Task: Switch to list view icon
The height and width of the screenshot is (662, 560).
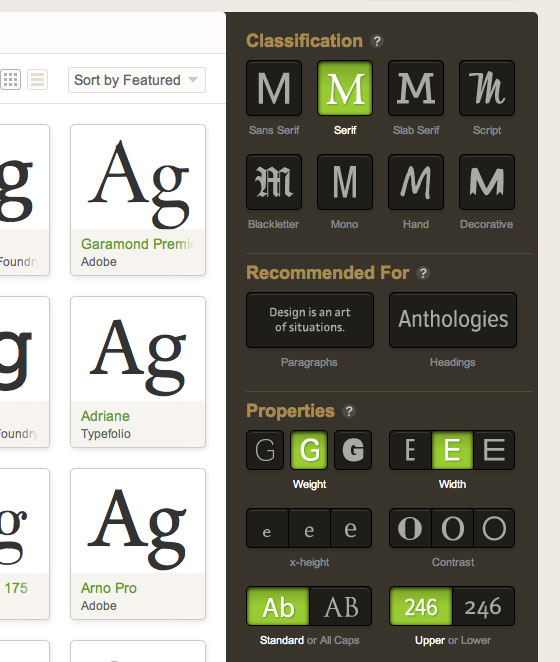Action: point(38,79)
